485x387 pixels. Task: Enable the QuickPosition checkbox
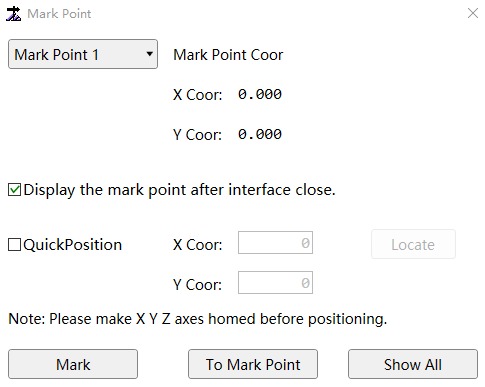[x=14, y=244]
